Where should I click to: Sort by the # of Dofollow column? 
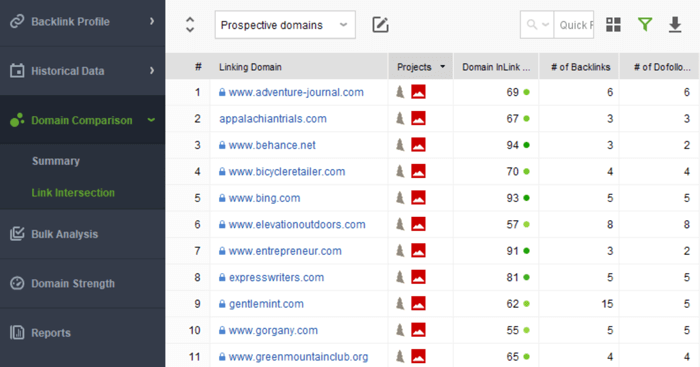[660, 67]
